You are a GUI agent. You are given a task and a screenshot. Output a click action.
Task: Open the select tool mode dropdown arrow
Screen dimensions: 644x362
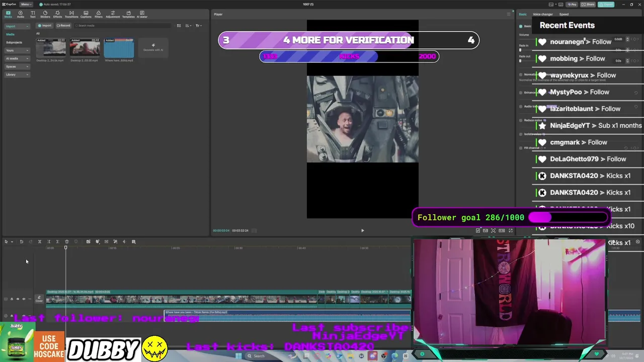click(12, 242)
